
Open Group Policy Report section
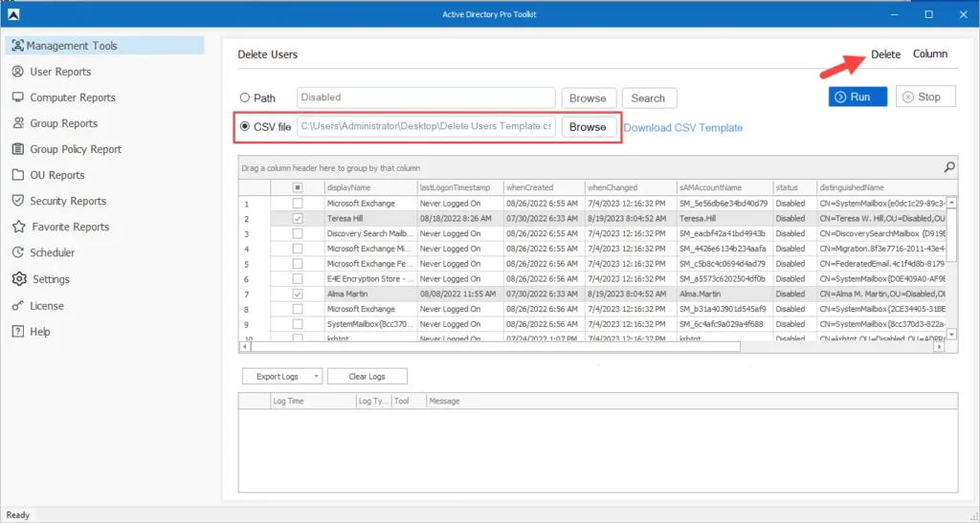[76, 149]
